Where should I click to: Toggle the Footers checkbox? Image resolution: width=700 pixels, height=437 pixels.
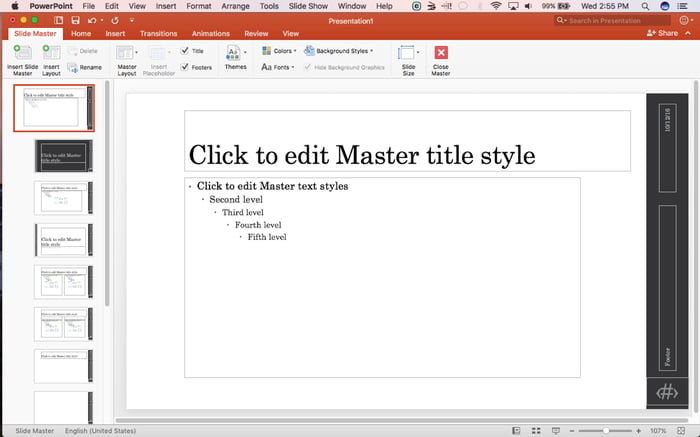(x=185, y=67)
